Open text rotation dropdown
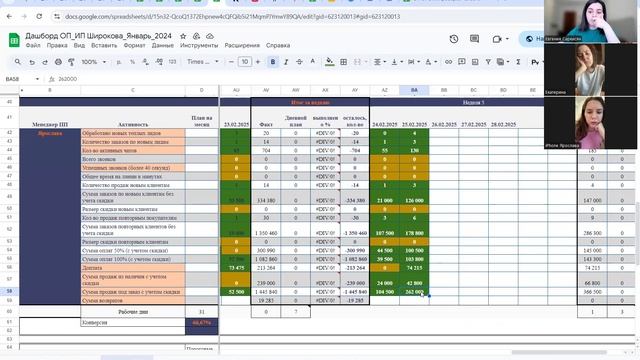 (430, 62)
